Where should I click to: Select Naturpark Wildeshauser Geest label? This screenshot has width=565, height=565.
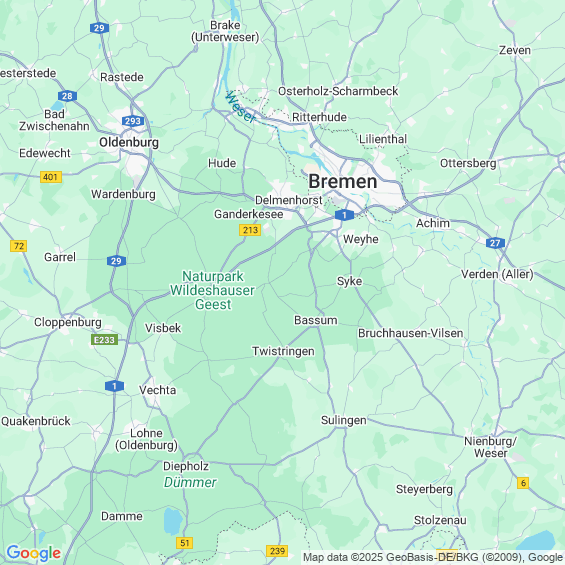[213, 290]
